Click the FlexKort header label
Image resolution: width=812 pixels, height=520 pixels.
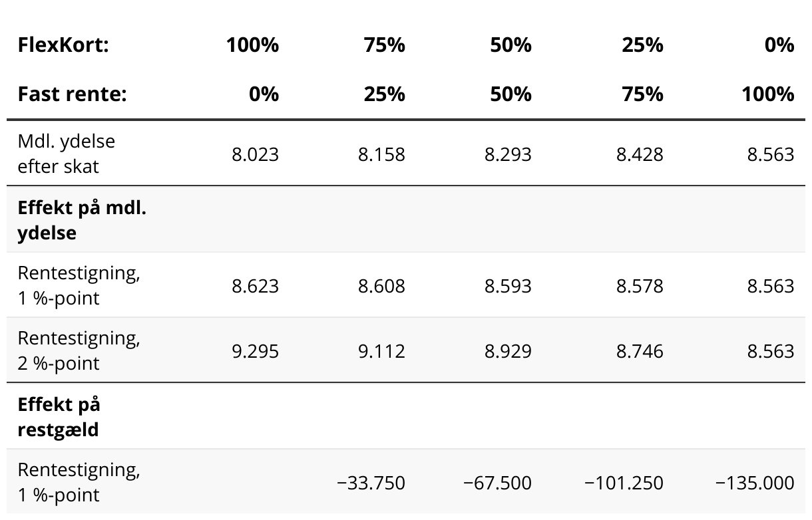[63, 45]
